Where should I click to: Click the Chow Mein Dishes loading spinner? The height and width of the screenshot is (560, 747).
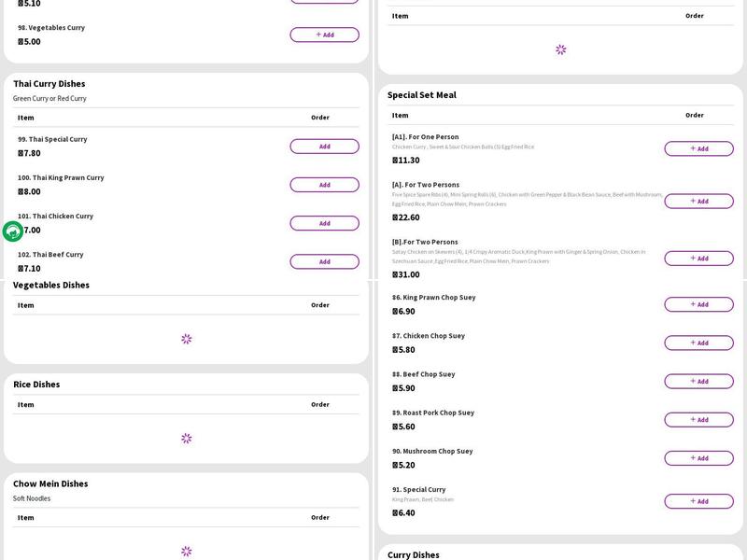tap(186, 552)
